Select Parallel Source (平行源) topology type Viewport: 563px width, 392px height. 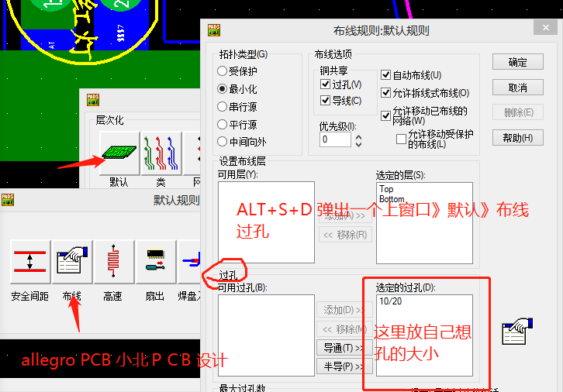click(223, 125)
